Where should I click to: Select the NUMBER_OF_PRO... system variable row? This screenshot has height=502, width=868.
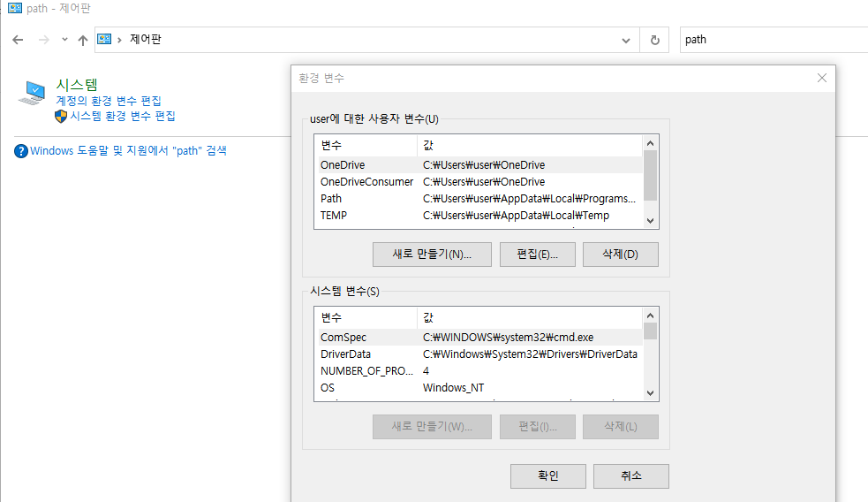click(x=479, y=370)
